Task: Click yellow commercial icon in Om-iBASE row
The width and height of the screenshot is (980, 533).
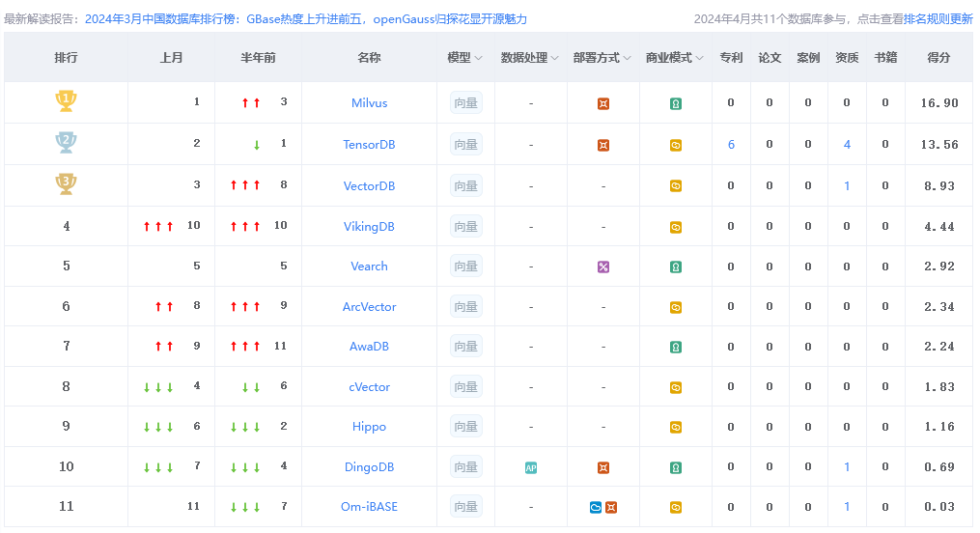Action: click(676, 507)
